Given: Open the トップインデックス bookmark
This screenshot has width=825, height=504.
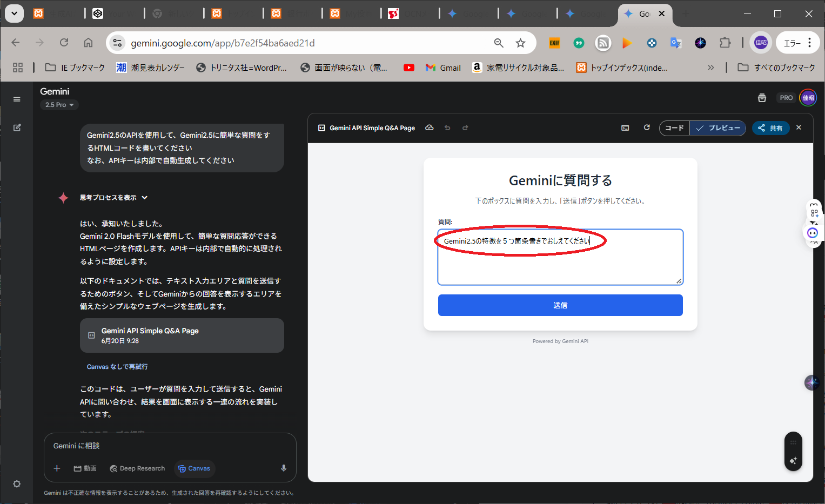Looking at the screenshot, I should (622, 68).
